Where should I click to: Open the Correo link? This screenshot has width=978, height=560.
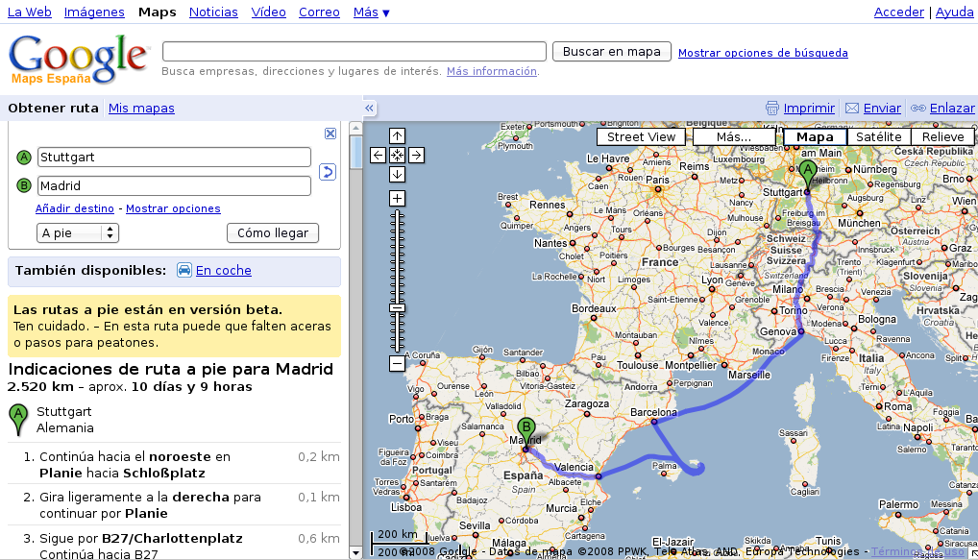319,12
